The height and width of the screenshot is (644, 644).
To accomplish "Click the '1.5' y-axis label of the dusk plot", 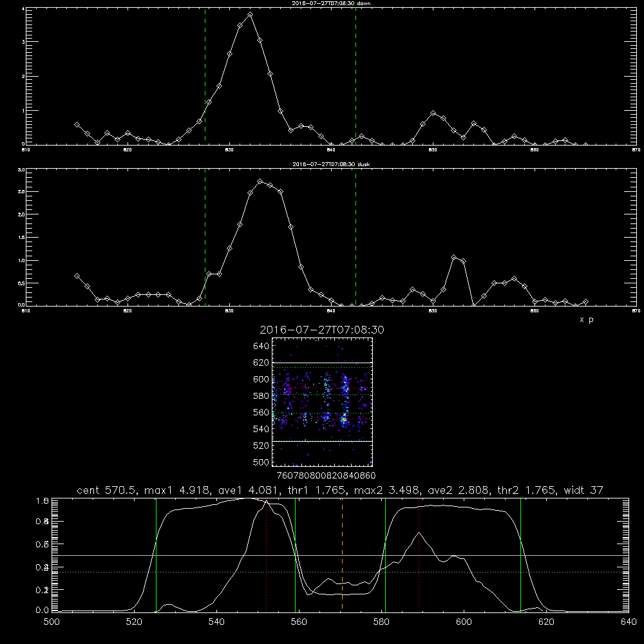I will pyautogui.click(x=22, y=238).
